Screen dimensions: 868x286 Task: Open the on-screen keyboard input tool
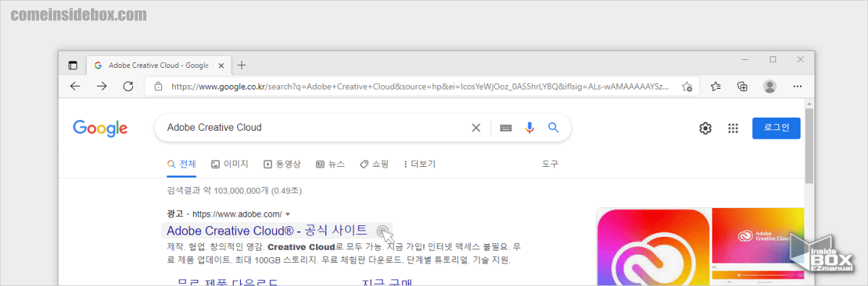[x=506, y=128]
